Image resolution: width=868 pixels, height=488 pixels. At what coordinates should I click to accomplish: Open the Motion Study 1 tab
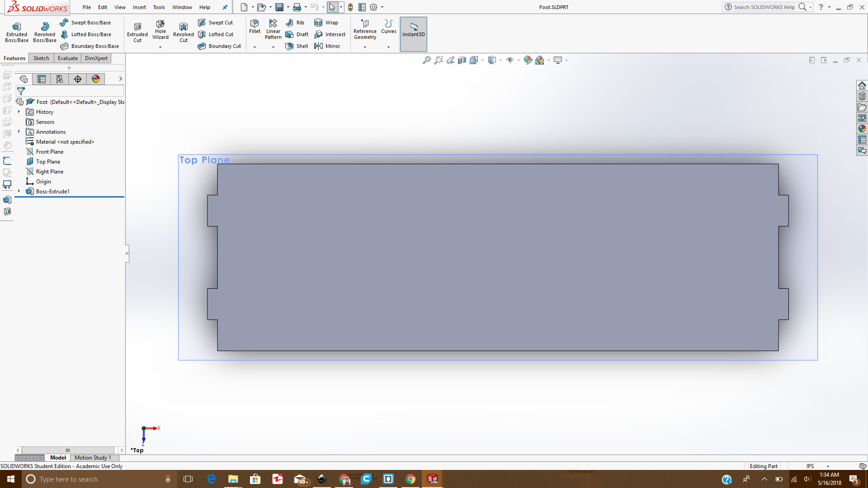pos(92,458)
